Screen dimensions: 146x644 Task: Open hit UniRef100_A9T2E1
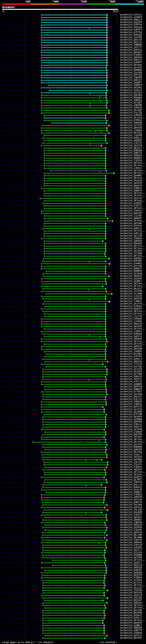pyautogui.click(x=131, y=93)
